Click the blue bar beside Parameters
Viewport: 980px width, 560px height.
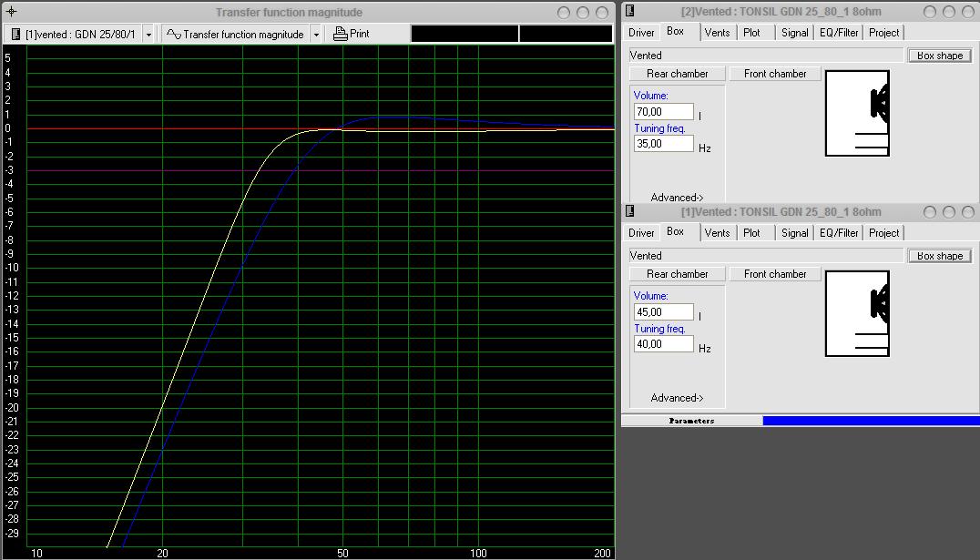[x=871, y=421]
